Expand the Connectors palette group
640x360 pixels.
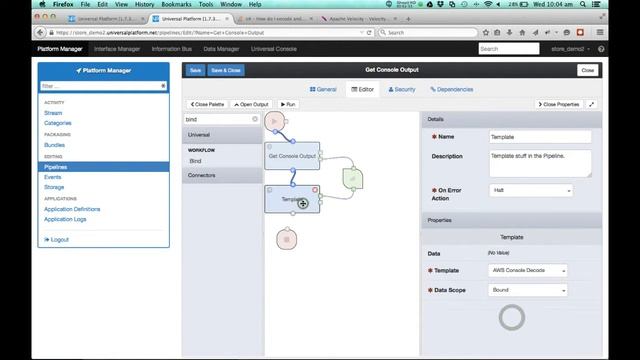pos(222,175)
